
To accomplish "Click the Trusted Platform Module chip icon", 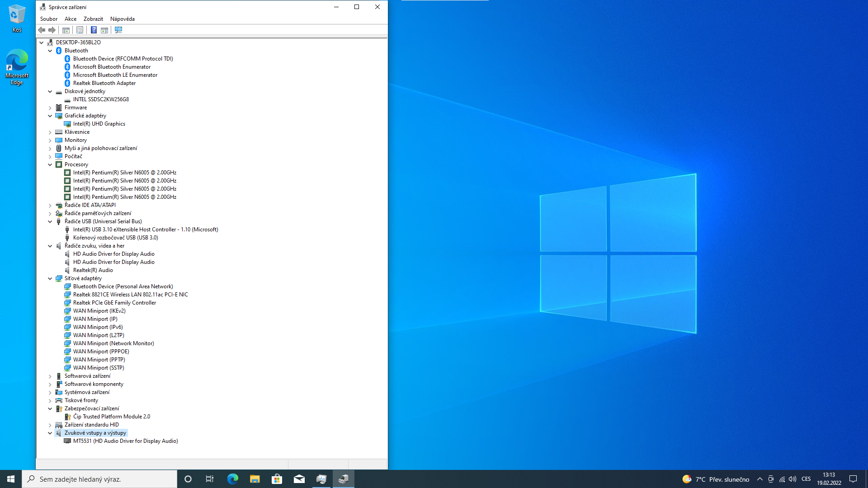I will click(67, 417).
